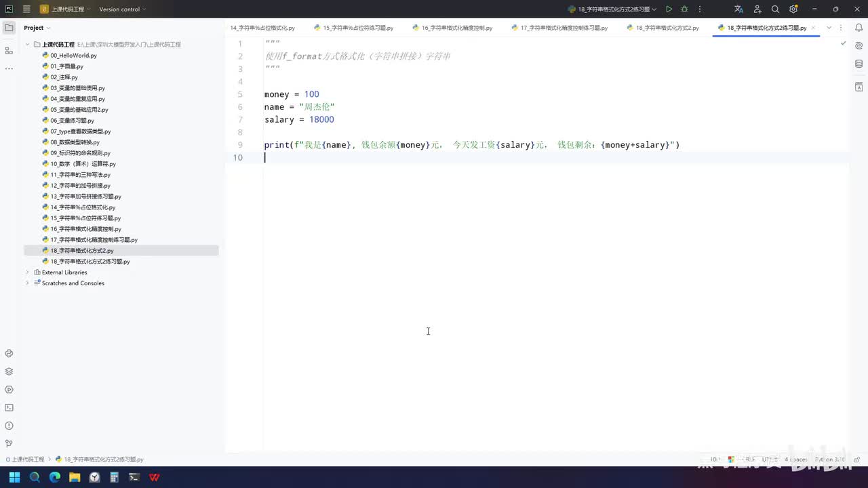The image size is (868, 488).
Task: Open the Project tool window icon
Action: coord(9,28)
